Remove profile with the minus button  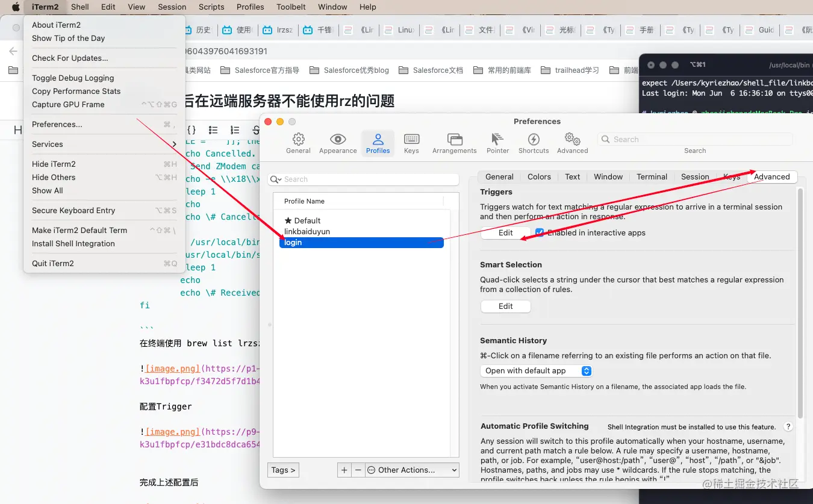pos(358,470)
